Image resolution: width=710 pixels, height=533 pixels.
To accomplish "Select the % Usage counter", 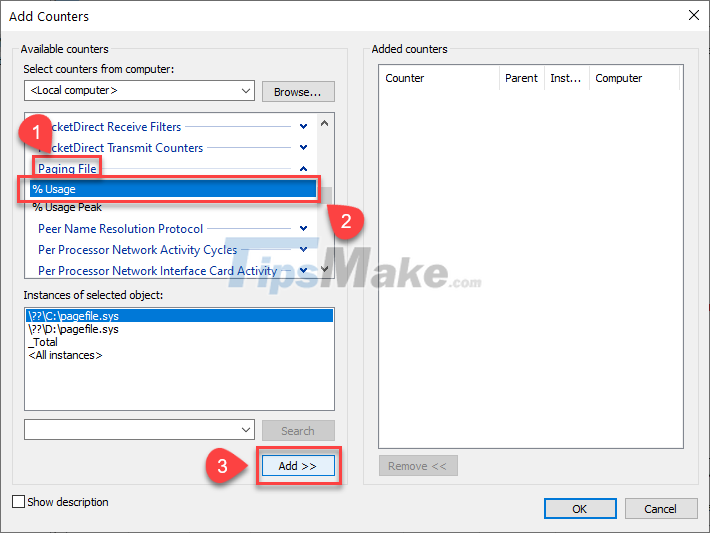I will point(173,189).
